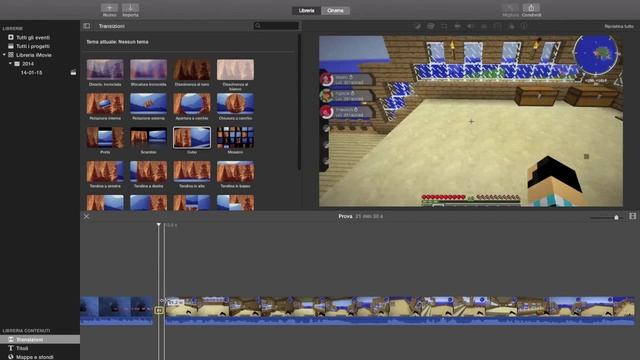Viewport: 640px width, 360px height.
Task: Open the timeline display settings filmstrip icon
Action: [632, 216]
